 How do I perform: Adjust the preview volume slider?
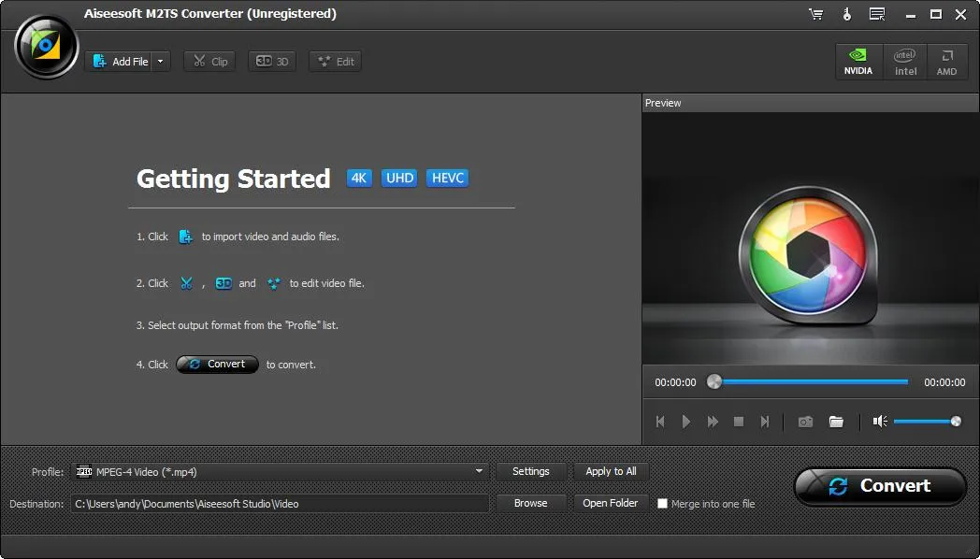[x=927, y=422]
